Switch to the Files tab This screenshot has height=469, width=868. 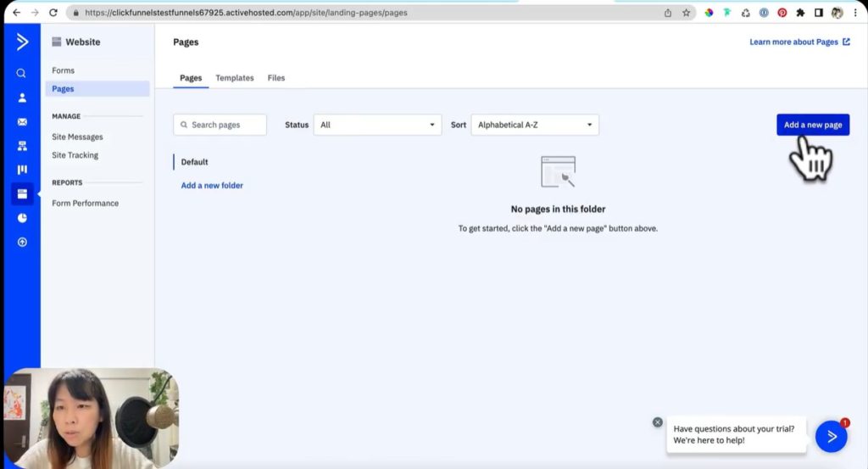pos(276,78)
